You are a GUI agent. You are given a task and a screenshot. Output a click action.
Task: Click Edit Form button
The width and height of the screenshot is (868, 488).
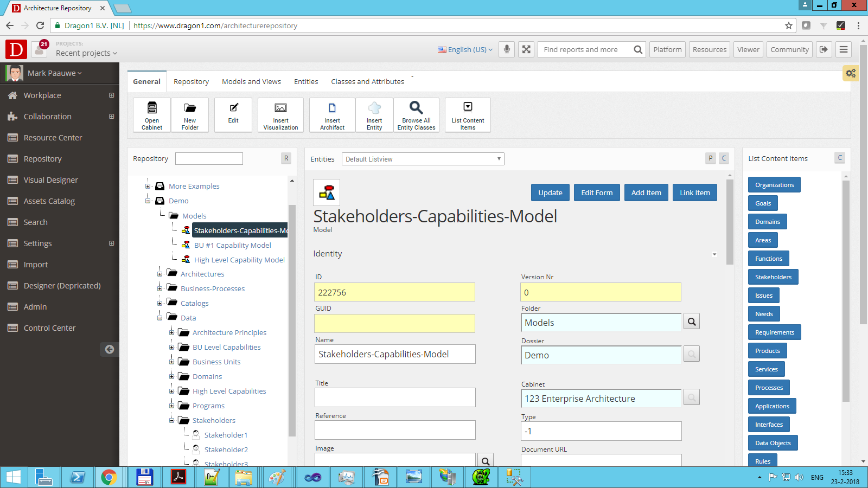597,192
